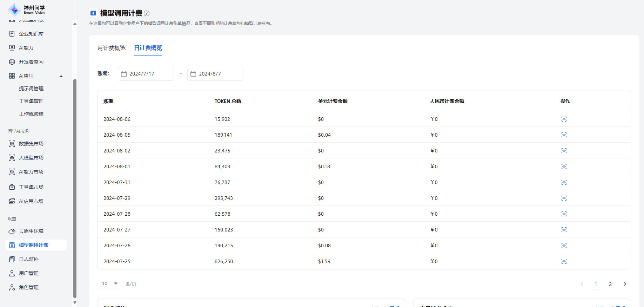Screen dimensions: 644x307
Task: Click the $0.18 amount cell
Action: (324, 166)
